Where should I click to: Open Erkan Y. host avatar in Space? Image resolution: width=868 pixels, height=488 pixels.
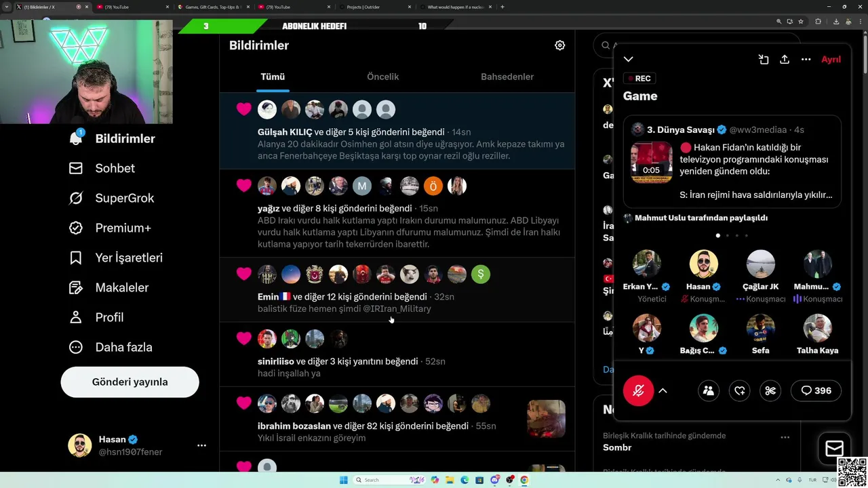pos(647,264)
